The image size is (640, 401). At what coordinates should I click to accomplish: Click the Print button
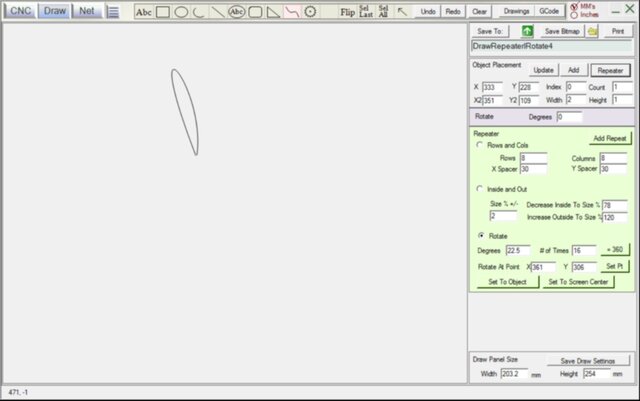(618, 31)
